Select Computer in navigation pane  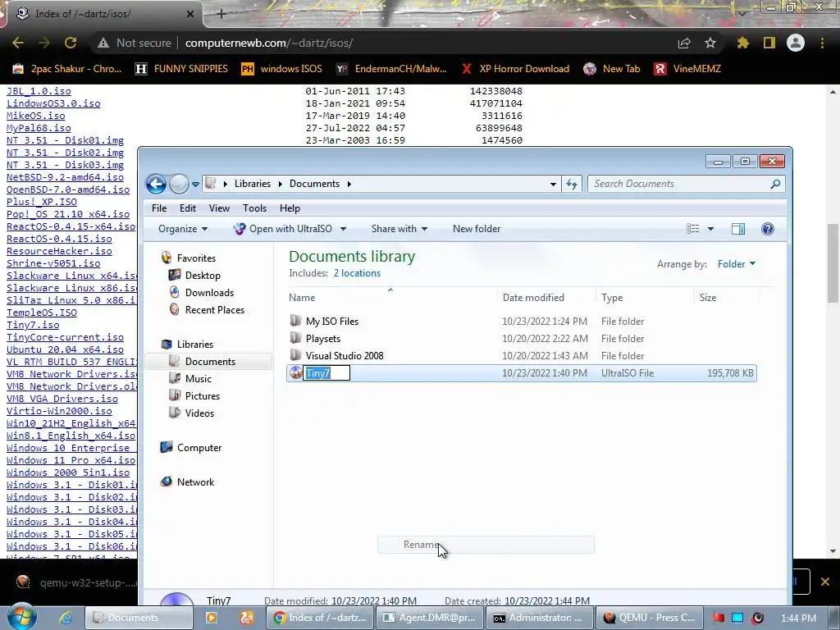coord(199,447)
